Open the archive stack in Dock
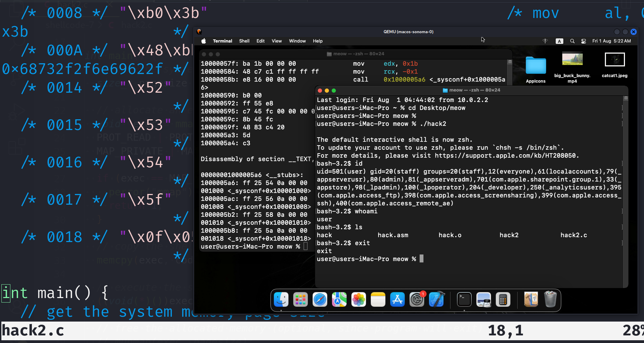Image resolution: width=644 pixels, height=343 pixels. tap(531, 299)
